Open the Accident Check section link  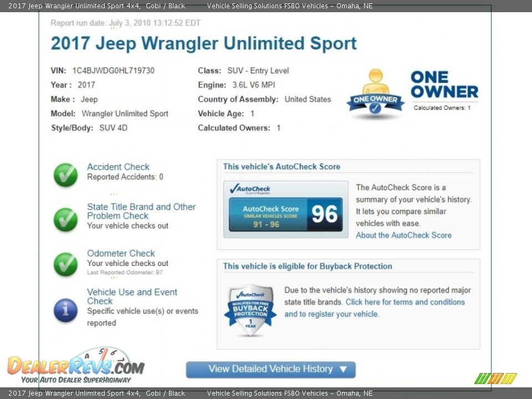pos(118,167)
